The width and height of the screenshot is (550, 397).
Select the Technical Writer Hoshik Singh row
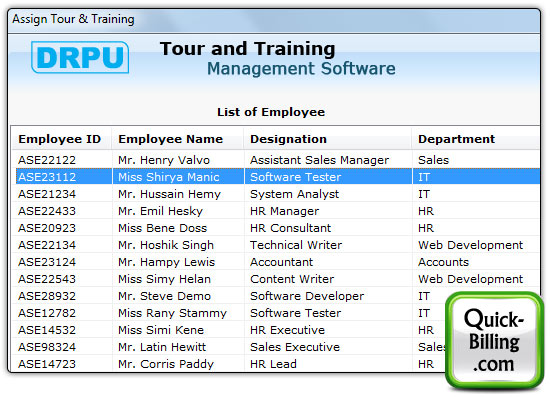[276, 245]
